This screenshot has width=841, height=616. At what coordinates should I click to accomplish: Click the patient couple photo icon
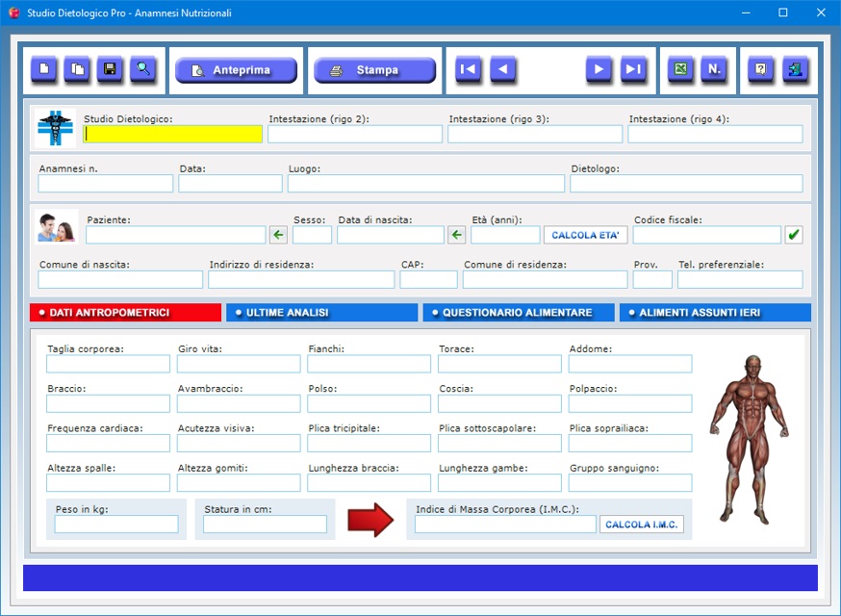tap(57, 227)
